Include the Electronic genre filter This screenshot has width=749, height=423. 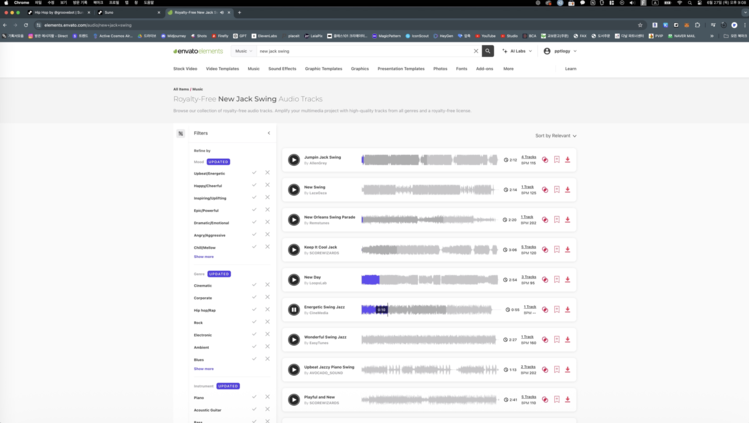pyautogui.click(x=254, y=335)
